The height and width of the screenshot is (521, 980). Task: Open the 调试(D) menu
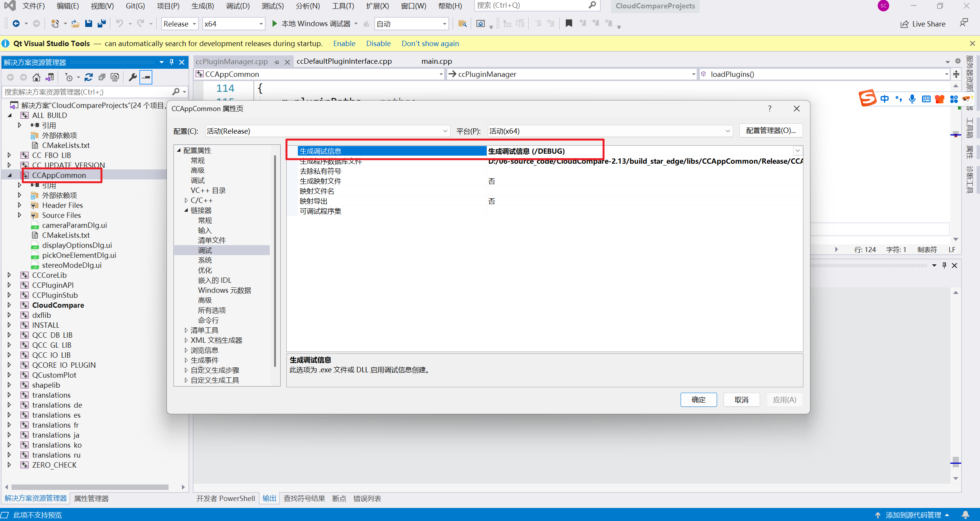pos(238,6)
